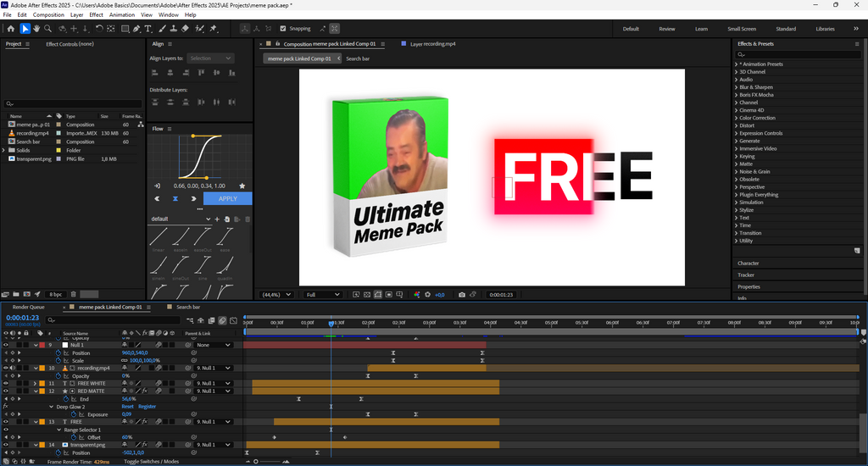Image resolution: width=868 pixels, height=466 pixels.
Task: Select recording.mp4 in the Project panel
Action: coord(31,133)
